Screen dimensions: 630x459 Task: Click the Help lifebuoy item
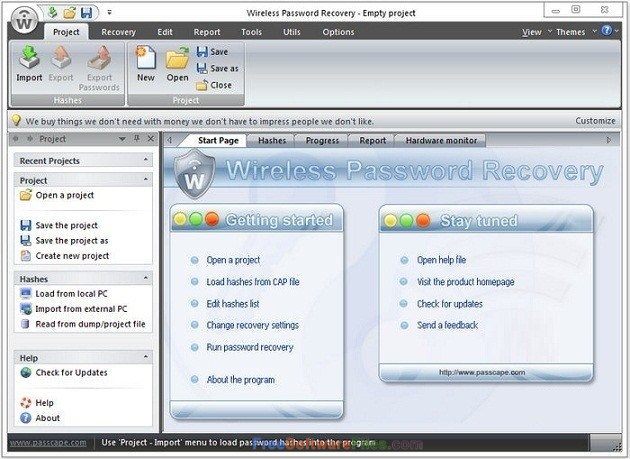tap(37, 403)
